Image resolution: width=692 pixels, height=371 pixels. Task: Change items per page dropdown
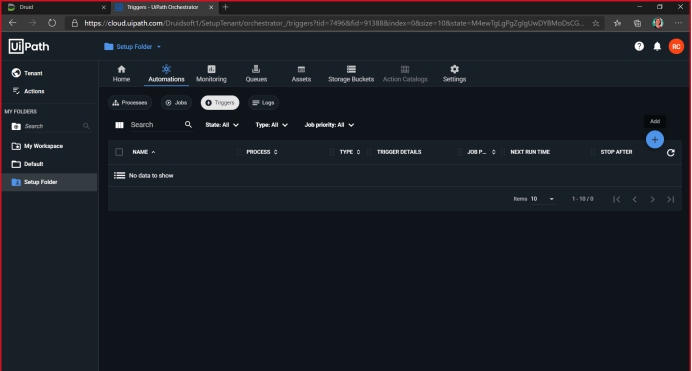click(542, 199)
